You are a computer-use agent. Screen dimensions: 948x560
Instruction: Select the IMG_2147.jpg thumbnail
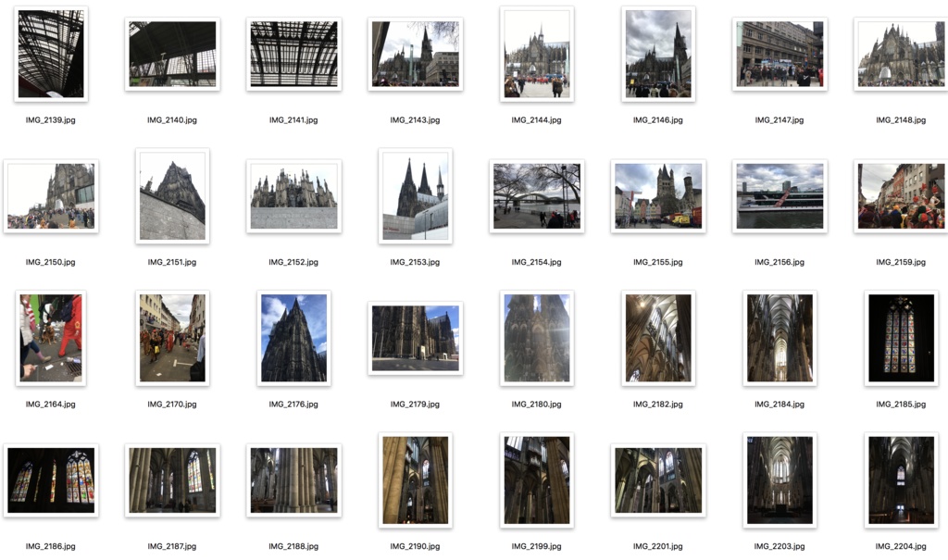coord(780,54)
